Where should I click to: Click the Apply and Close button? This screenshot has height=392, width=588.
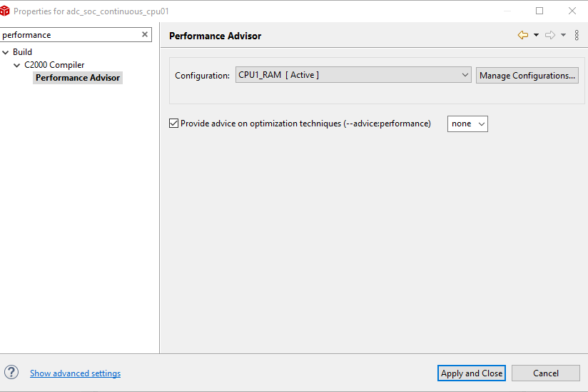point(471,373)
